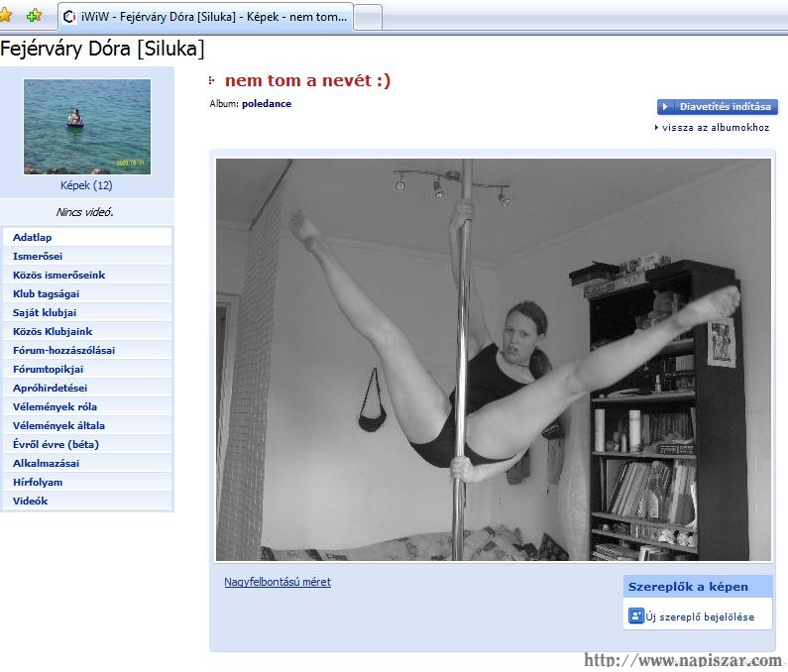
Task: Go back via vissza az albumokhoz link
Action: (x=715, y=128)
